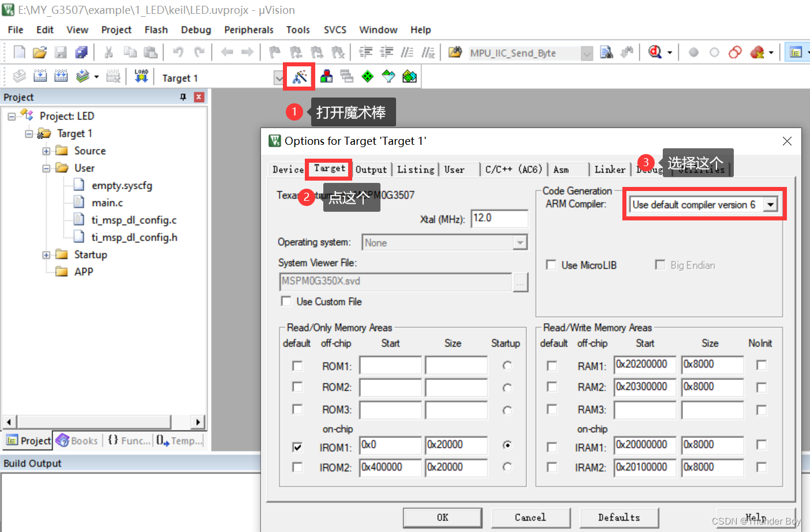Click the Xtal (MHz) input field

499,218
